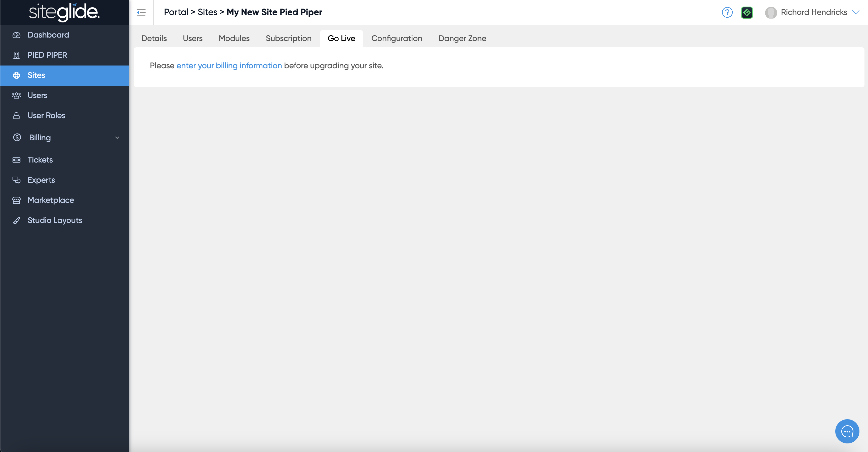Click the Tickets icon in sidebar
Image resolution: width=868 pixels, height=452 pixels.
click(16, 160)
